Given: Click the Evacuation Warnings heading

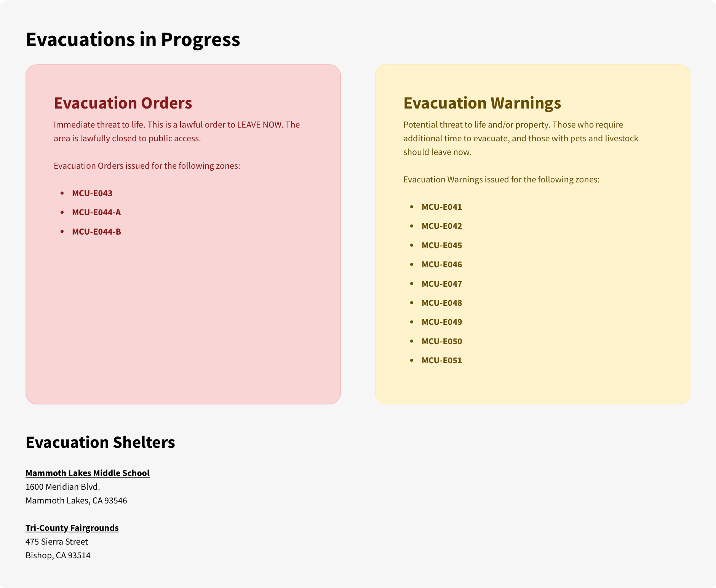Looking at the screenshot, I should (x=482, y=103).
